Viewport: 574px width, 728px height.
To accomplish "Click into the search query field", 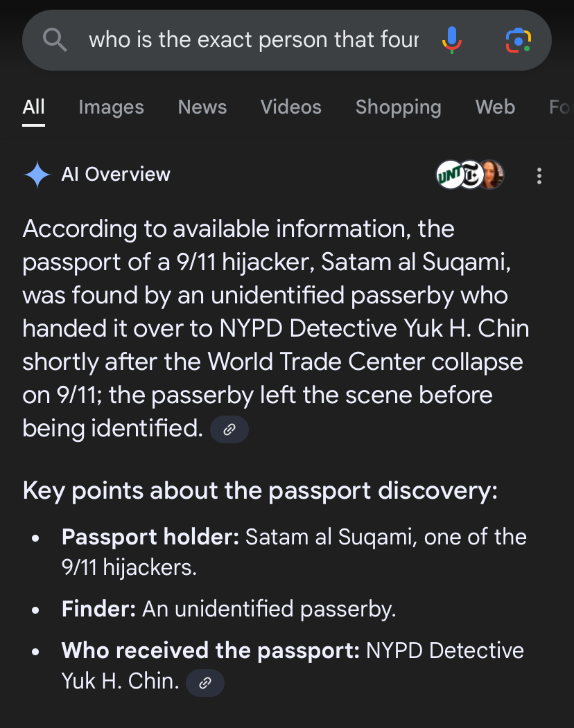I will click(254, 40).
